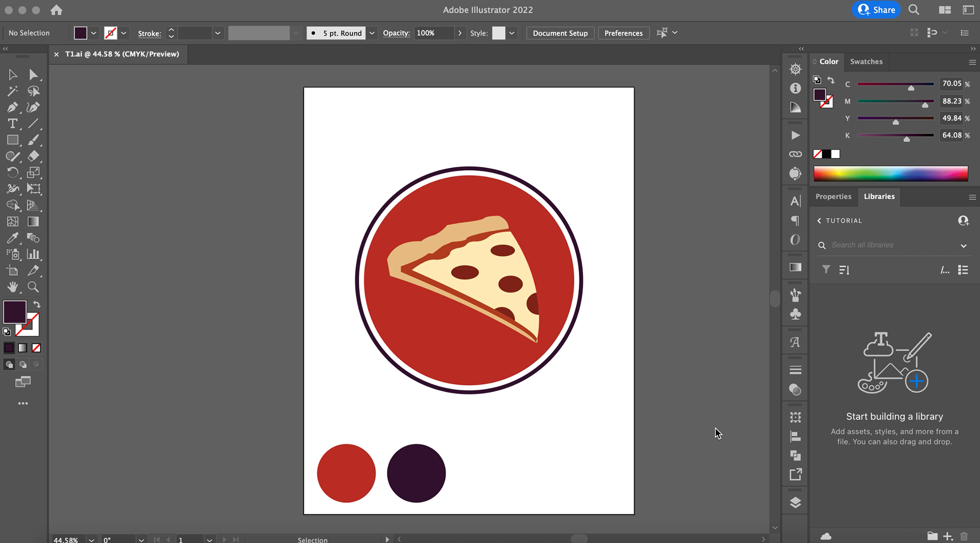Swap fill and stroke in toolbar
Screen dimensions: 980x543
[37, 305]
